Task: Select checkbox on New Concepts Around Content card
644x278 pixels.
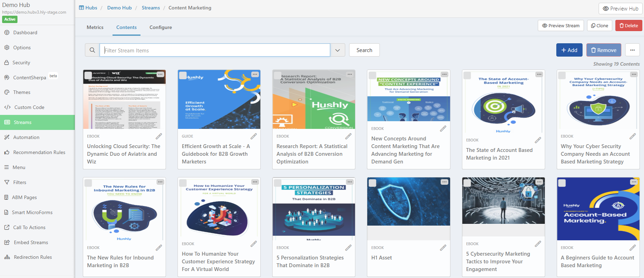Action: [x=372, y=75]
